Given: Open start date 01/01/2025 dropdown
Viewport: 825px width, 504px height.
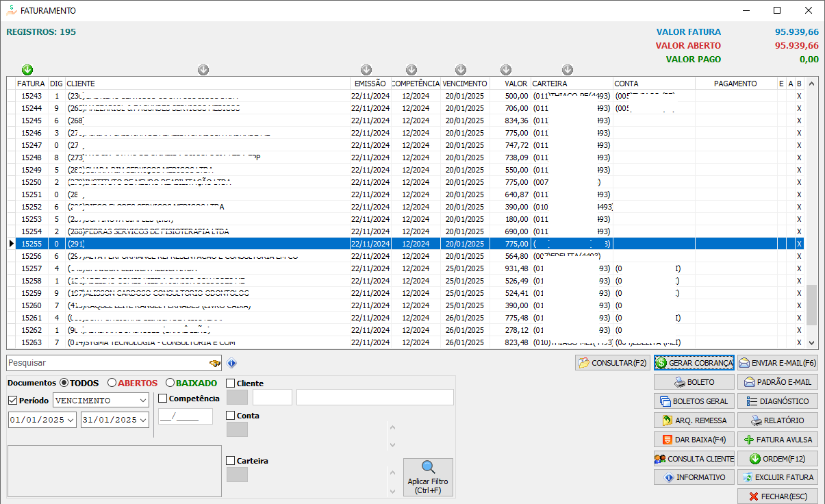Looking at the screenshot, I should tap(71, 420).
